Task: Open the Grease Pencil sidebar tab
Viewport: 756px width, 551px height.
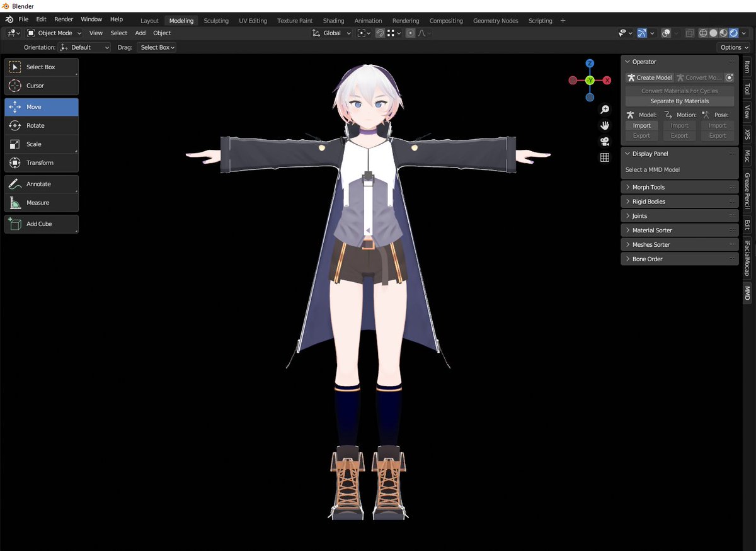Action: (747, 191)
